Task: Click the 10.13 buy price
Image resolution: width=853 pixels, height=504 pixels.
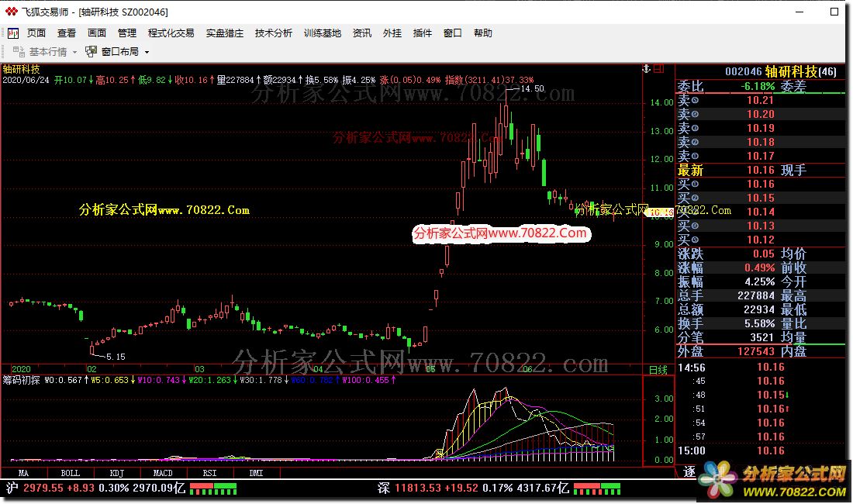Action: [760, 226]
